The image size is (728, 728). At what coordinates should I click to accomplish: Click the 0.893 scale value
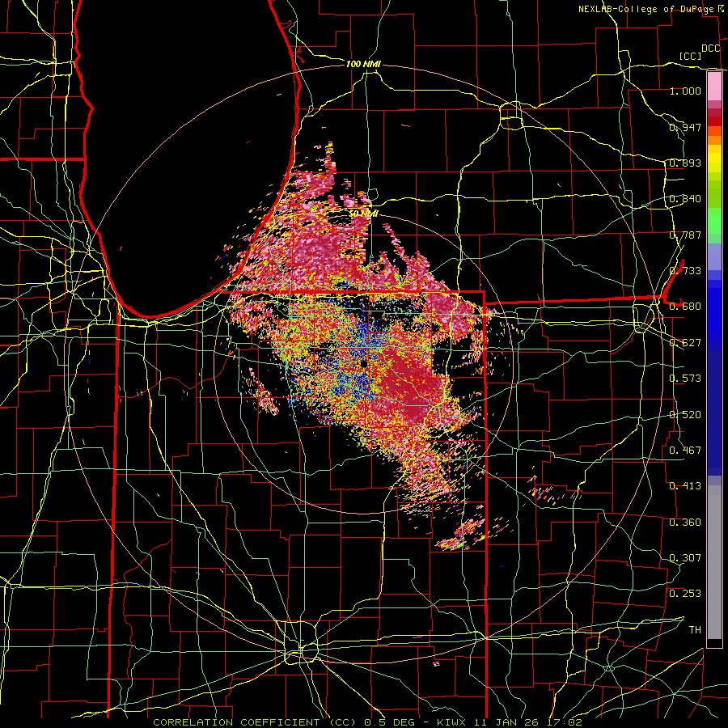[x=685, y=163]
